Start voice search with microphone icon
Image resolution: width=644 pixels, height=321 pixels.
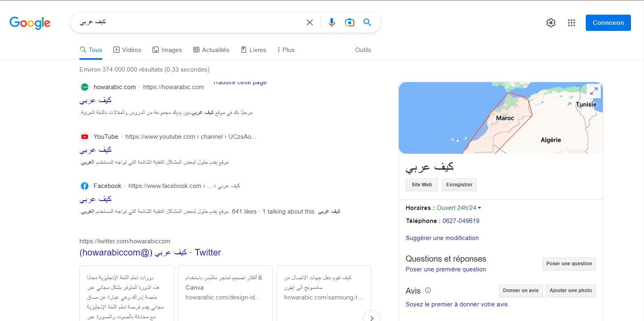click(332, 22)
